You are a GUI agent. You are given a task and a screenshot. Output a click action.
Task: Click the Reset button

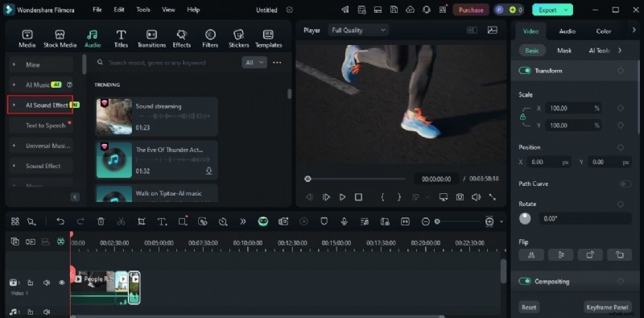click(529, 308)
